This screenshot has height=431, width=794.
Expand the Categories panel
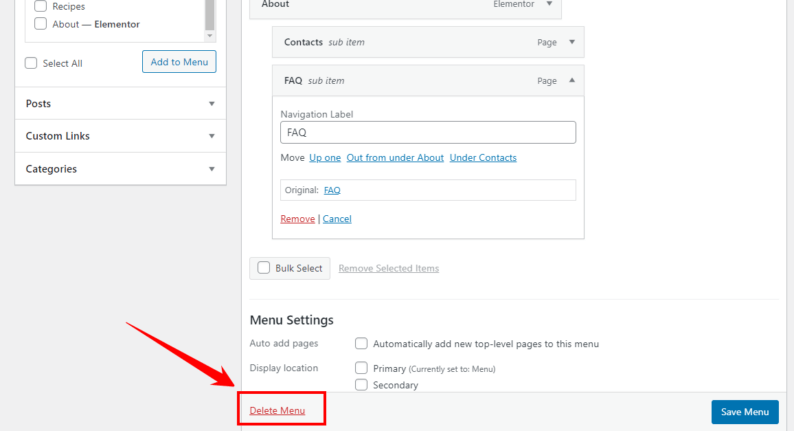tap(121, 169)
